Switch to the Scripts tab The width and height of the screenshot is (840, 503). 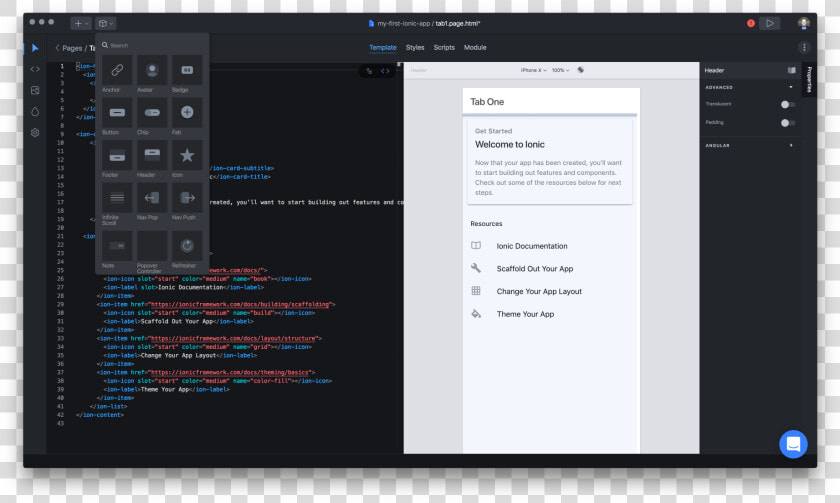444,48
